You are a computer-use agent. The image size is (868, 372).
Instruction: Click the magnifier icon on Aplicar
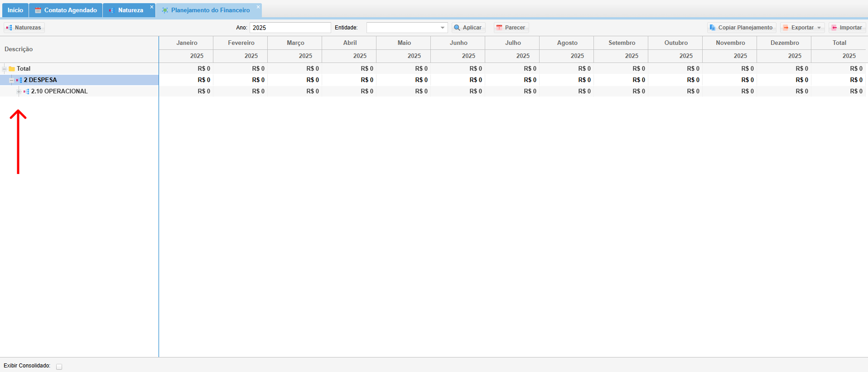click(457, 28)
